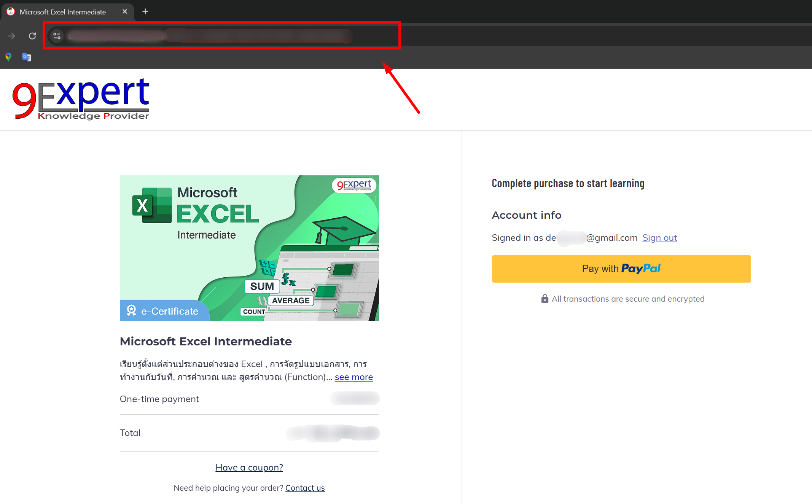Click the Total label
This screenshot has height=504, width=812.
coord(130,433)
